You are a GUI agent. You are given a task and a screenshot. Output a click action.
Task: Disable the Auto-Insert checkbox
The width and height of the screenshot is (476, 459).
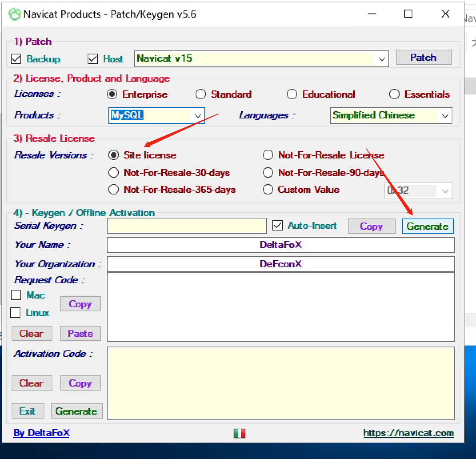click(278, 225)
